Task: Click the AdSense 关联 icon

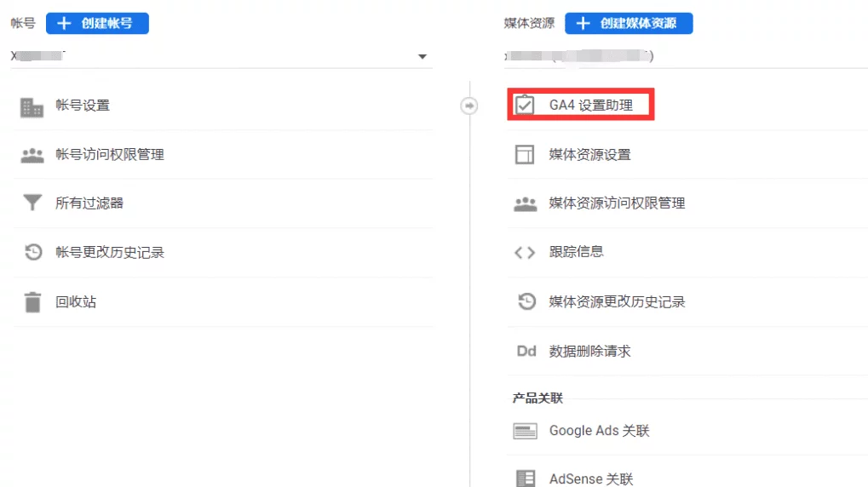Action: click(x=526, y=478)
